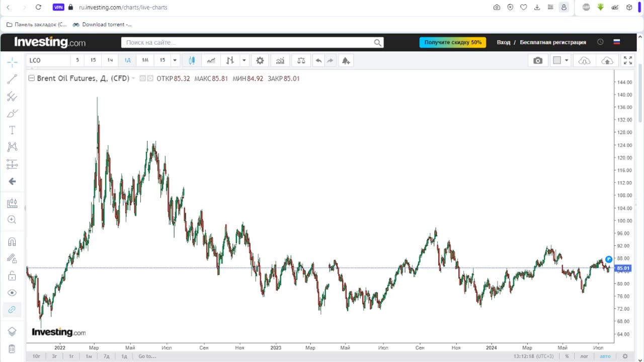Screen dimensions: 644x362
Task: Open the timezone menu at 13:12:18 (UTC+3)
Action: (534, 356)
